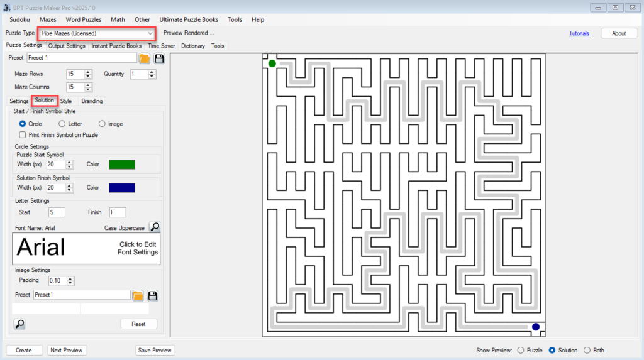
Task: Click the image Preset1 name field
Action: pos(82,295)
